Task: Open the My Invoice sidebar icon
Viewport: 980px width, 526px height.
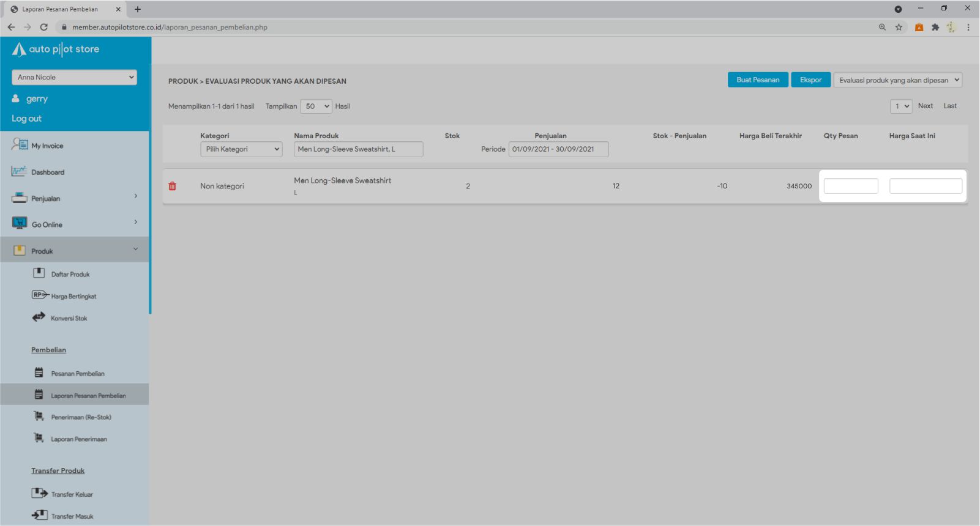Action: pyautogui.click(x=20, y=145)
